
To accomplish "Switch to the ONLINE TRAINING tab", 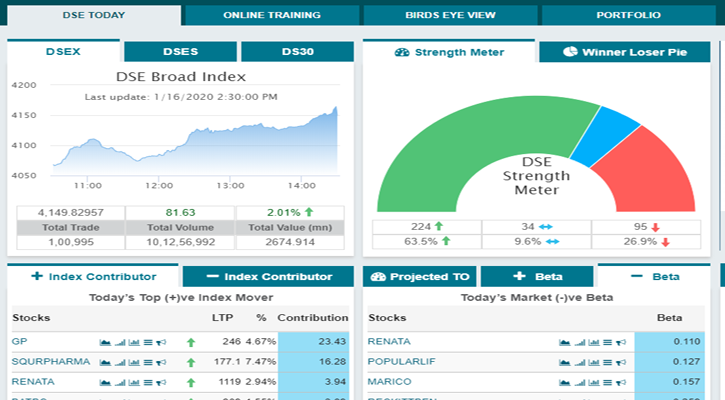I will coord(271,16).
